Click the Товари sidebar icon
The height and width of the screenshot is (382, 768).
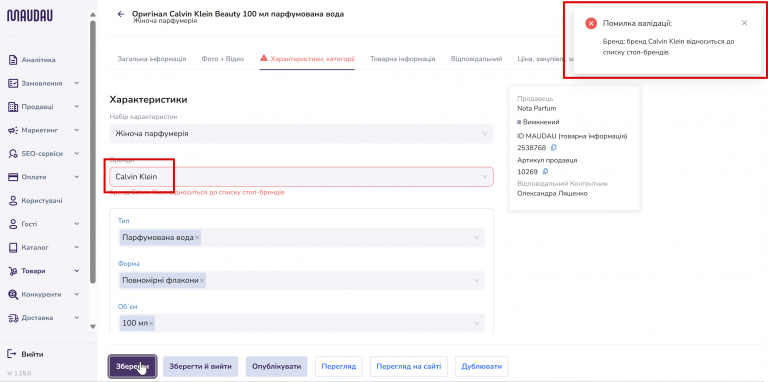(x=13, y=271)
